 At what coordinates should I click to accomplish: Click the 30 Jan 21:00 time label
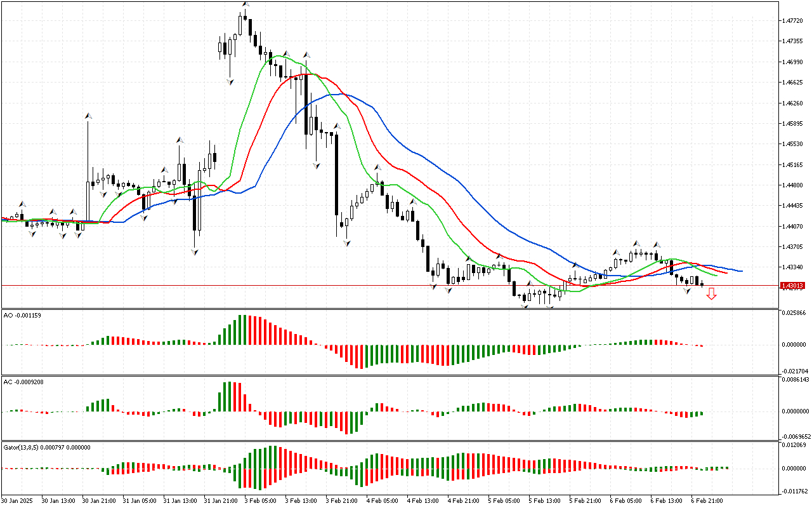(98, 501)
